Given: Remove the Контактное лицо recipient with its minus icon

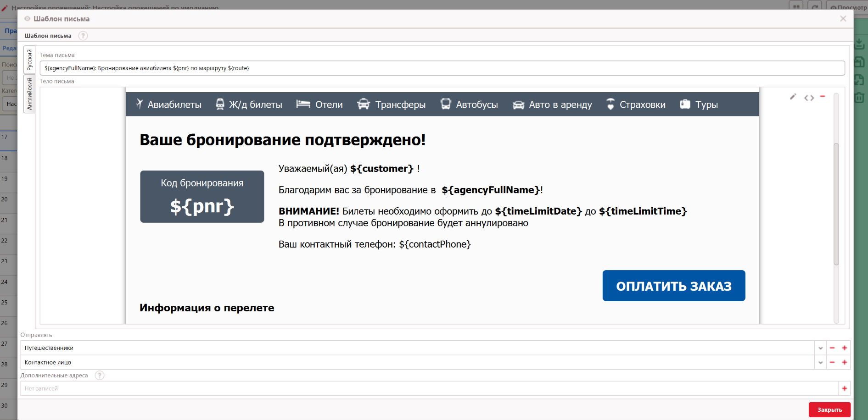Looking at the screenshot, I should (832, 363).
